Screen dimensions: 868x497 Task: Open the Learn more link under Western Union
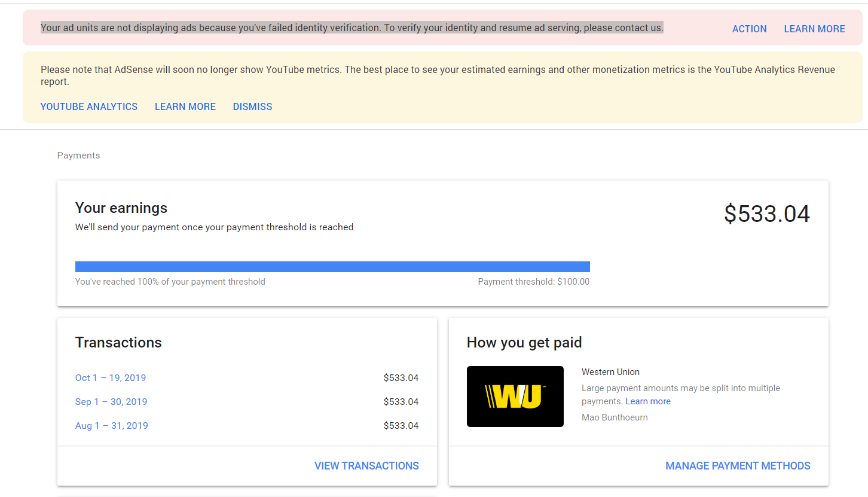648,401
